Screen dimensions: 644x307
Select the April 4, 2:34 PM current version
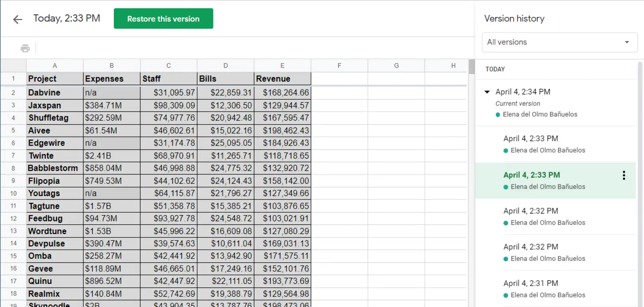click(555, 102)
